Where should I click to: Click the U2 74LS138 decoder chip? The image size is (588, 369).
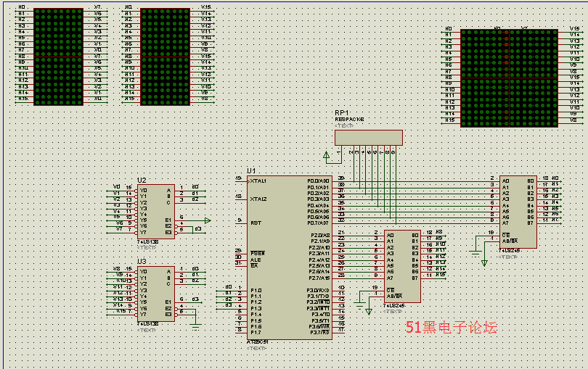click(x=155, y=211)
